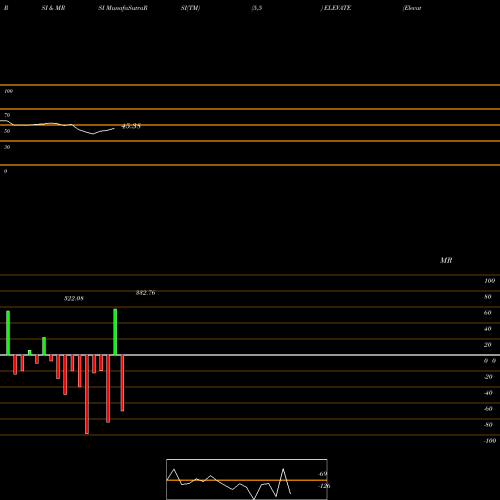Click the '322.08' value label
Image resolution: width=500 pixels, height=500 pixels.
(x=74, y=298)
